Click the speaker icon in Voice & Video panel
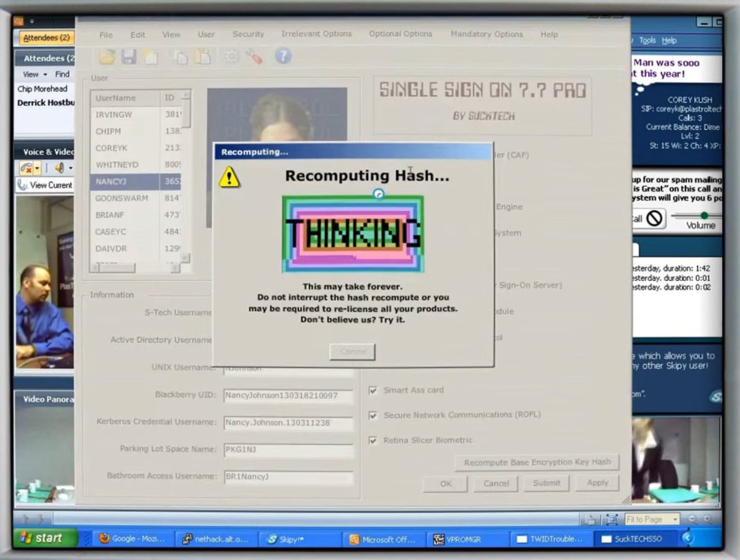The image size is (740, 560). 60,168
